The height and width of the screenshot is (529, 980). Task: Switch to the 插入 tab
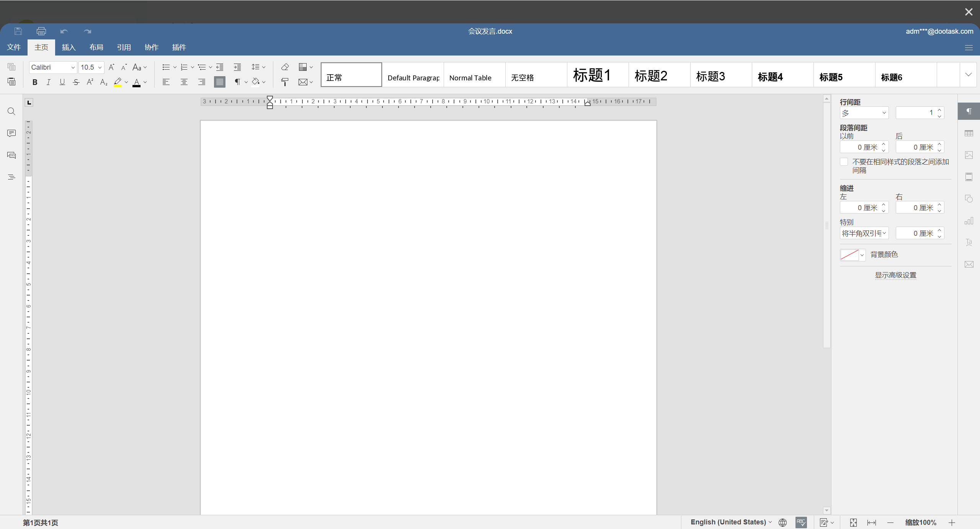(x=69, y=47)
